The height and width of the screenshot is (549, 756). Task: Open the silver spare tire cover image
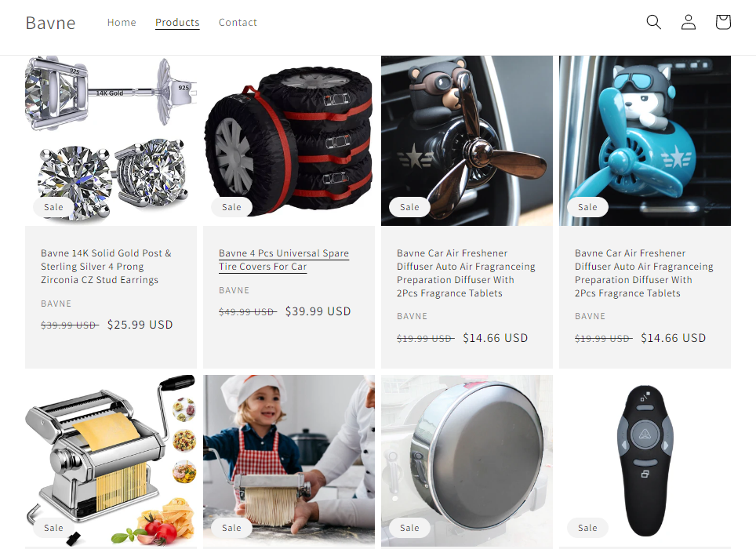467,461
